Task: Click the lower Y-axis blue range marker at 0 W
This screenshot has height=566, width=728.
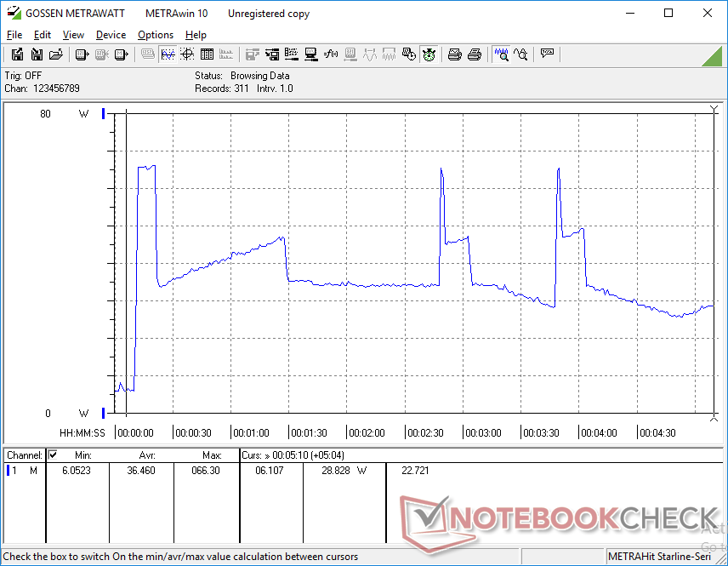Action: (104, 413)
